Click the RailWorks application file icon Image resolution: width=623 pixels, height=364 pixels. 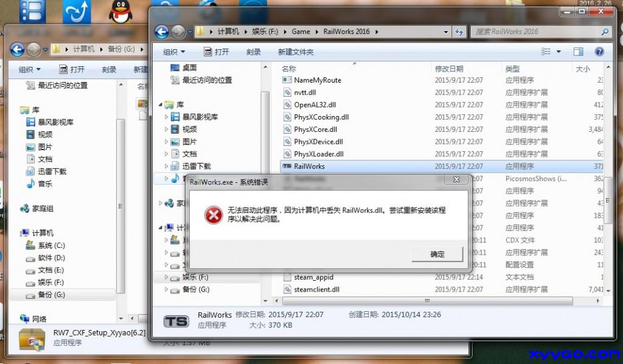287,166
